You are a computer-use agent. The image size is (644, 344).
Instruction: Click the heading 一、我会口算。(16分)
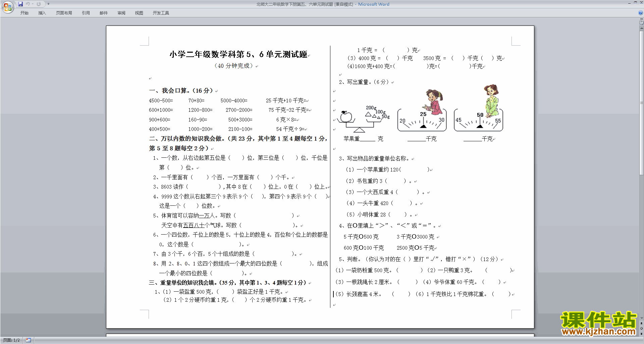[181, 91]
